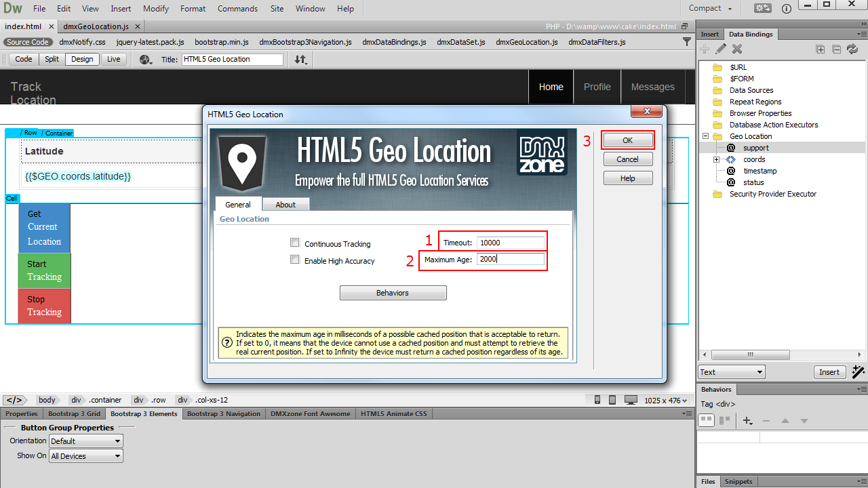Select the timestamp binding item
Viewport: 868px width, 488px height.
click(759, 171)
